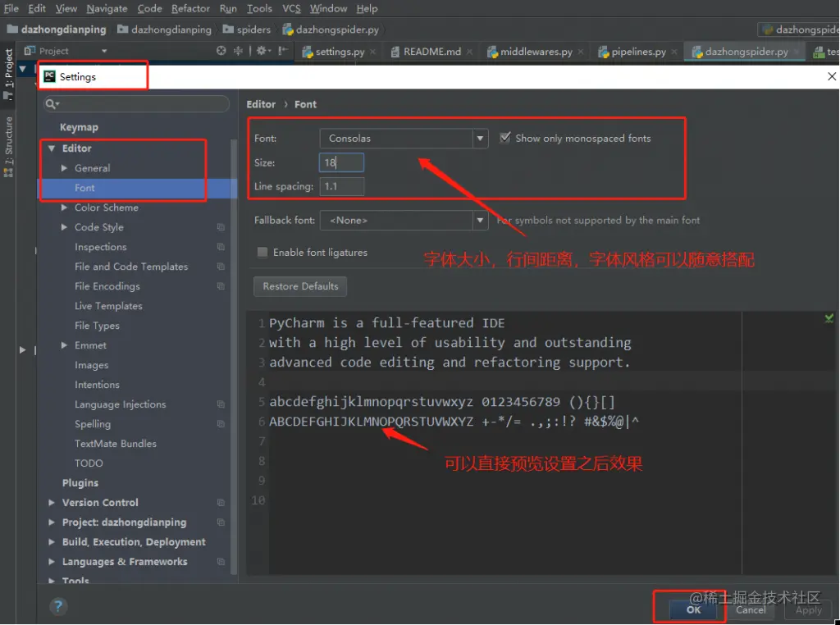Expand the Color Scheme node
This screenshot has height=625, width=840.
(x=64, y=208)
